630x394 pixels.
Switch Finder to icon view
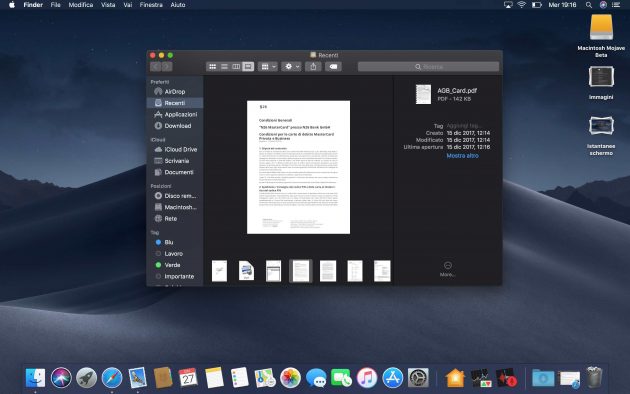(213, 67)
